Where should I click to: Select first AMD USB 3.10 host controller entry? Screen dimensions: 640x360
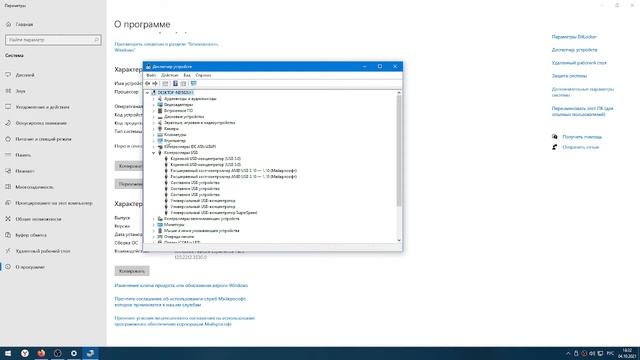[x=233, y=171]
